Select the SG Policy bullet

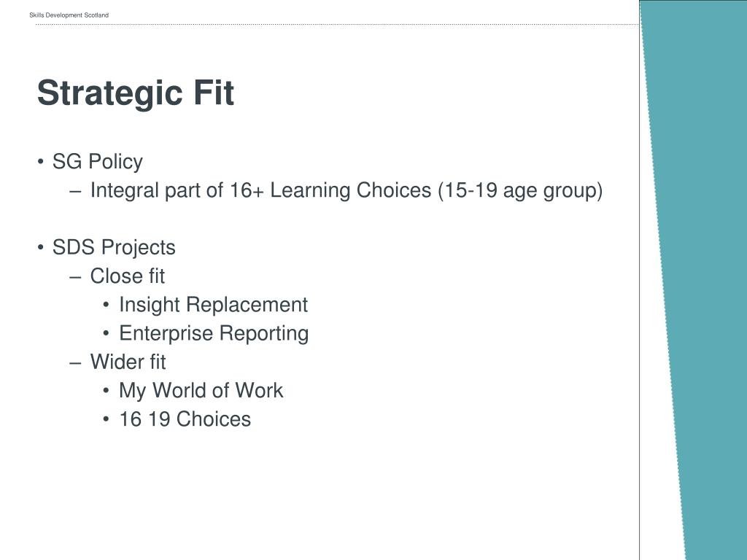pos(98,162)
